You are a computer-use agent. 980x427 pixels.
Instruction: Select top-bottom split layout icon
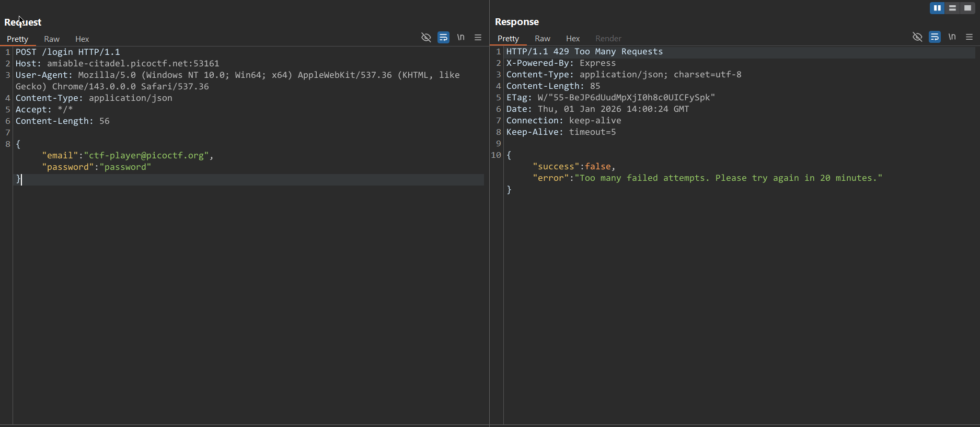[952, 8]
